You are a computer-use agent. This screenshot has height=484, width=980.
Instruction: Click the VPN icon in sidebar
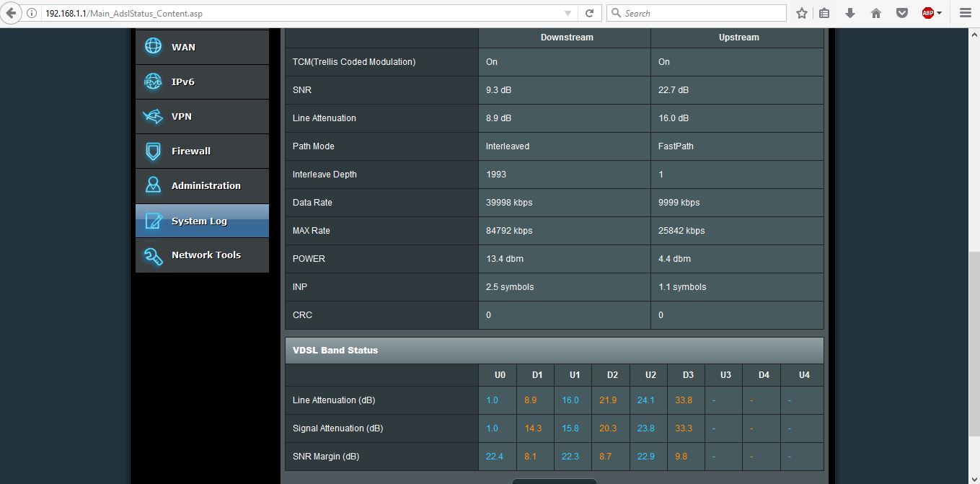[153, 116]
